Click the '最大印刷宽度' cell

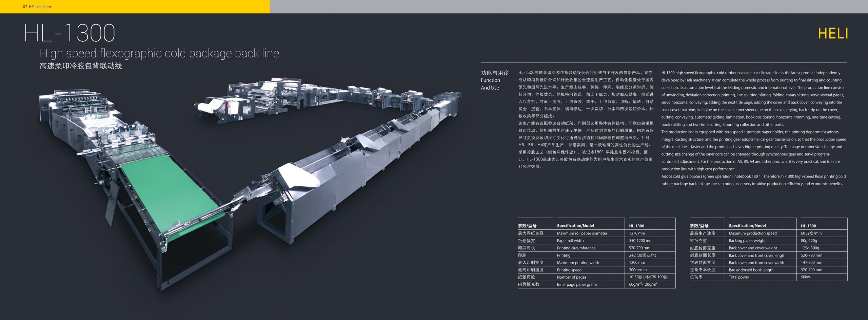[531, 263]
